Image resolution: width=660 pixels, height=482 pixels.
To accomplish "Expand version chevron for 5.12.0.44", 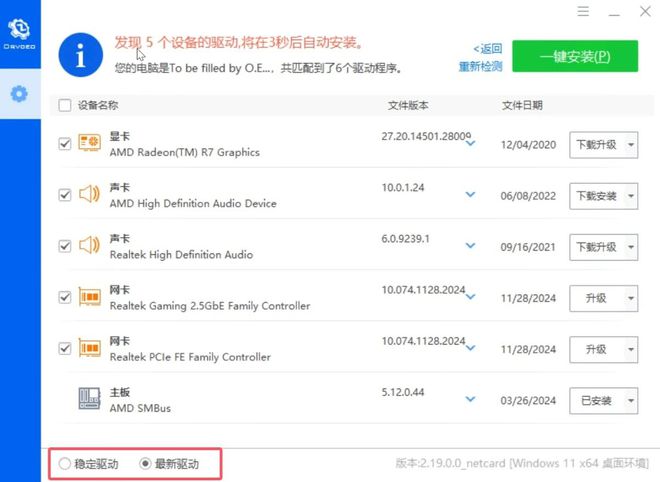I will click(x=471, y=399).
